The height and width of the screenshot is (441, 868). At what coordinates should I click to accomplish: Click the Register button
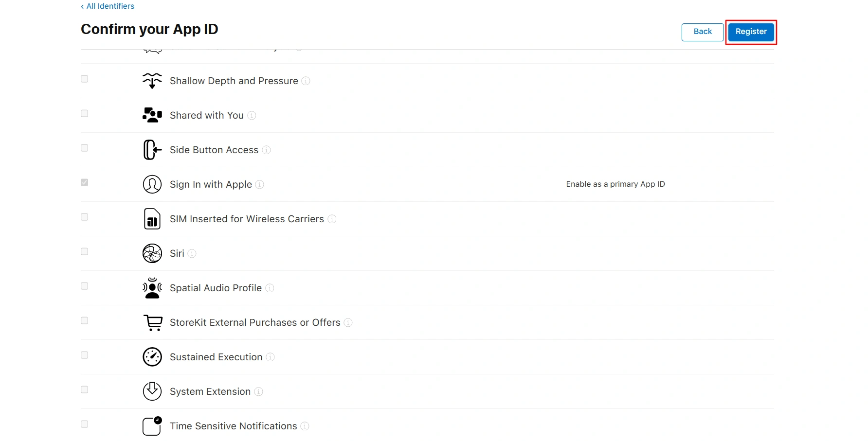click(x=751, y=32)
